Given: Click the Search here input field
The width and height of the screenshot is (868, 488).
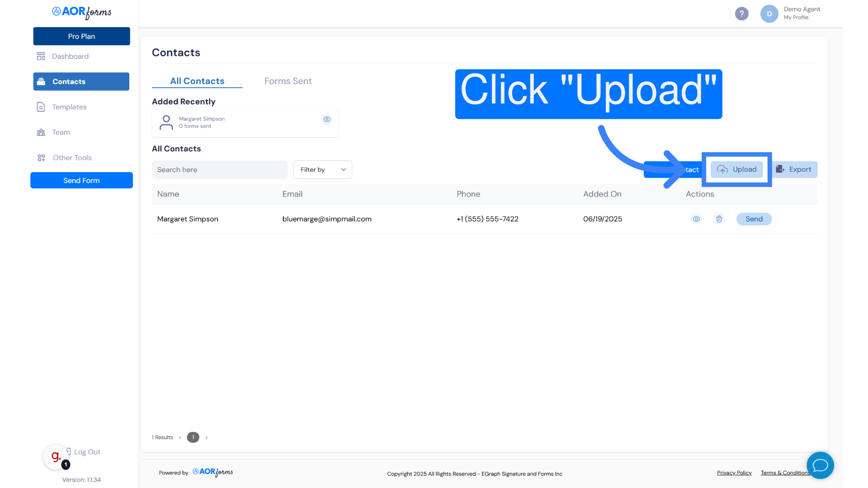Looking at the screenshot, I should pos(219,170).
